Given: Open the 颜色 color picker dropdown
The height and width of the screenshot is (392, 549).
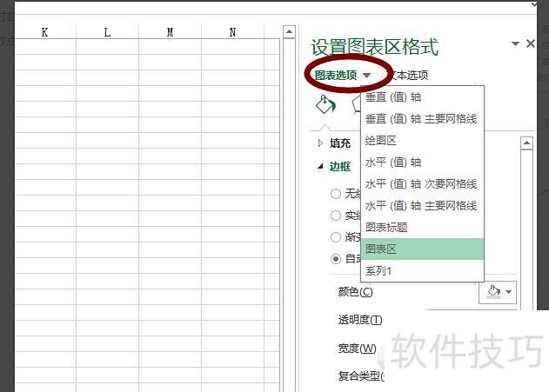Looking at the screenshot, I should 498,292.
